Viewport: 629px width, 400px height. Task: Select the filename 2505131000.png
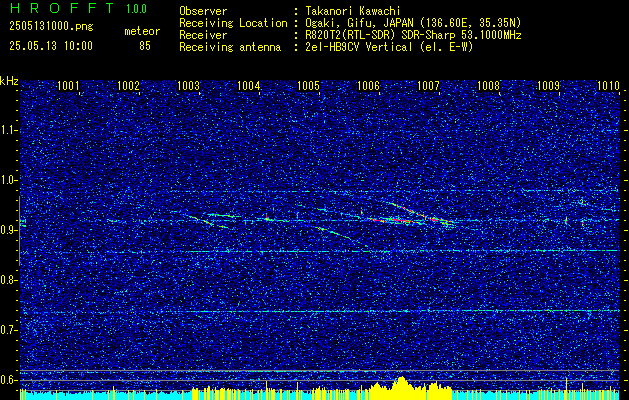coord(51,27)
